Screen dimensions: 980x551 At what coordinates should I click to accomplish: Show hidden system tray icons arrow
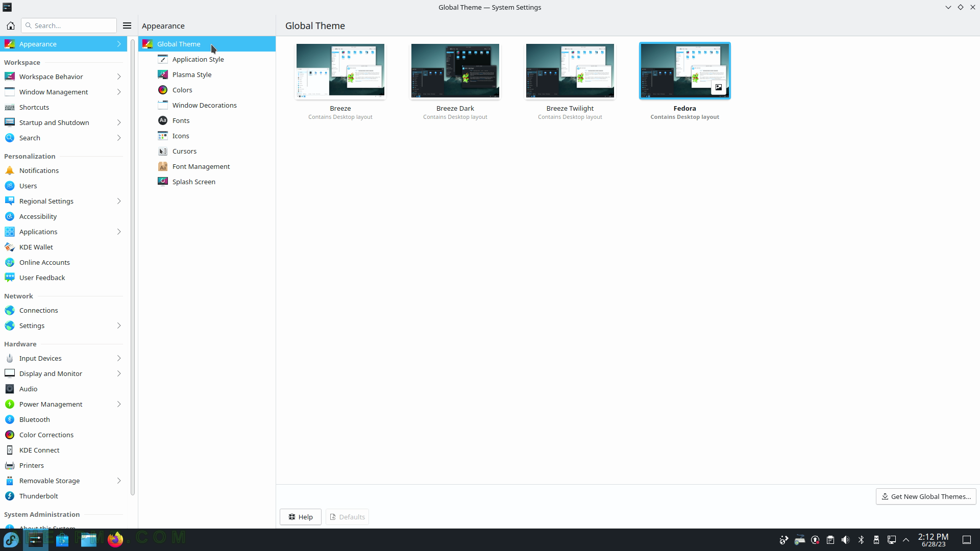[x=906, y=540]
